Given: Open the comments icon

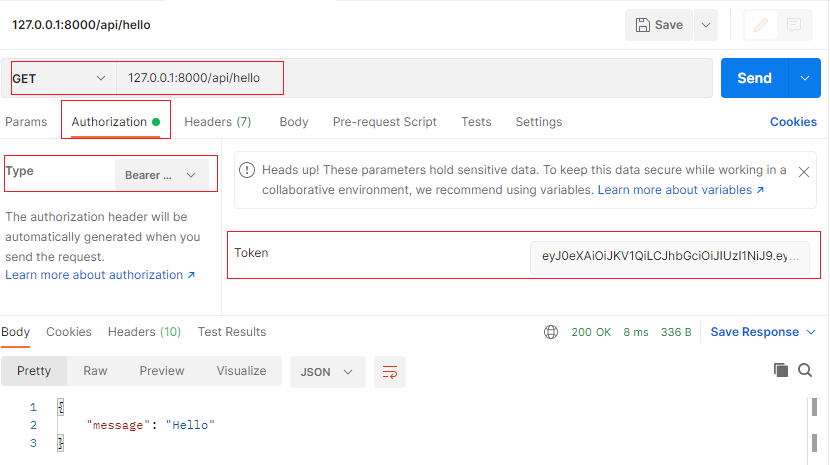Looking at the screenshot, I should point(795,25).
